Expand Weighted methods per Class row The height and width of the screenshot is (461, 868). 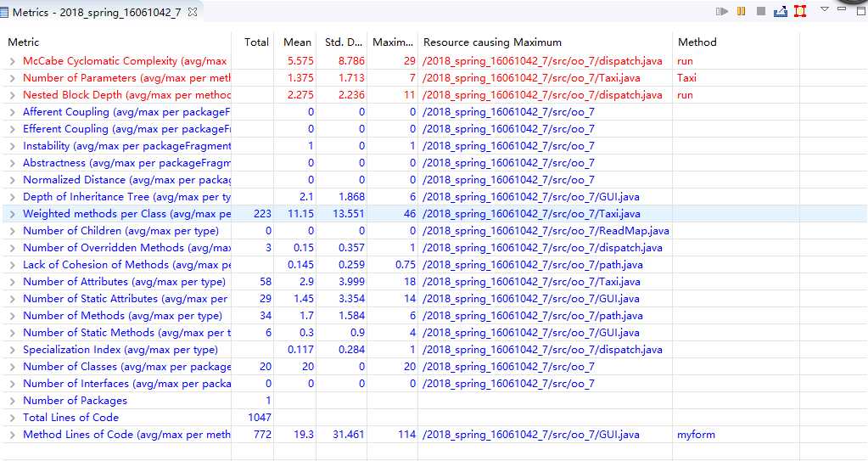[12, 215]
